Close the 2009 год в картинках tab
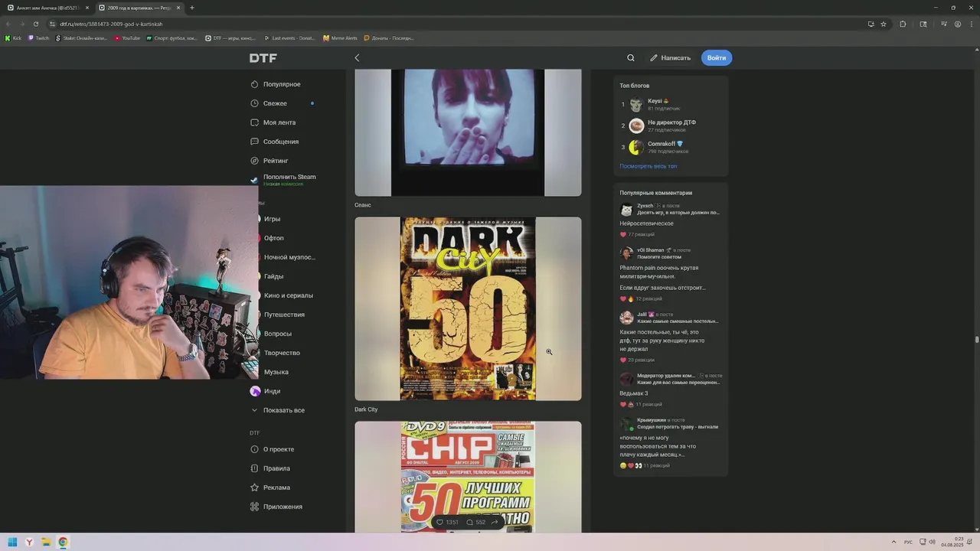Screen dimensions: 980x551 [x=178, y=8]
